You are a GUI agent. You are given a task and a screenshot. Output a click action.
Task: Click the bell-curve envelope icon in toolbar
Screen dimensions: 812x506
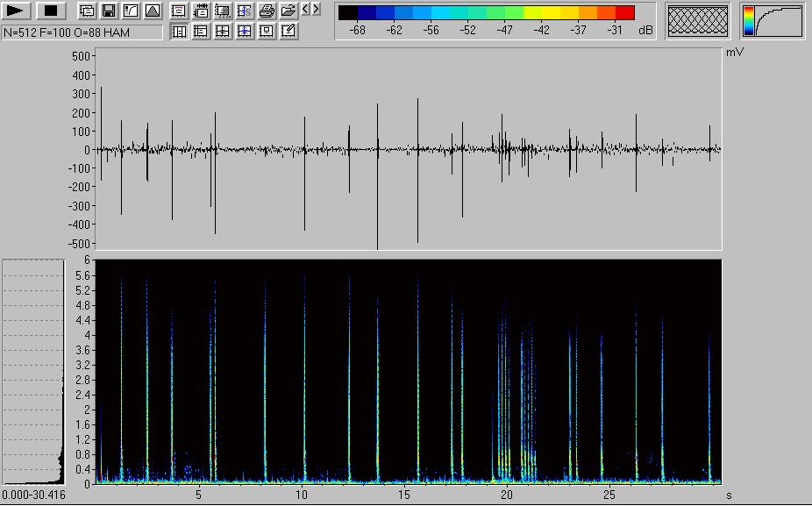(153, 11)
